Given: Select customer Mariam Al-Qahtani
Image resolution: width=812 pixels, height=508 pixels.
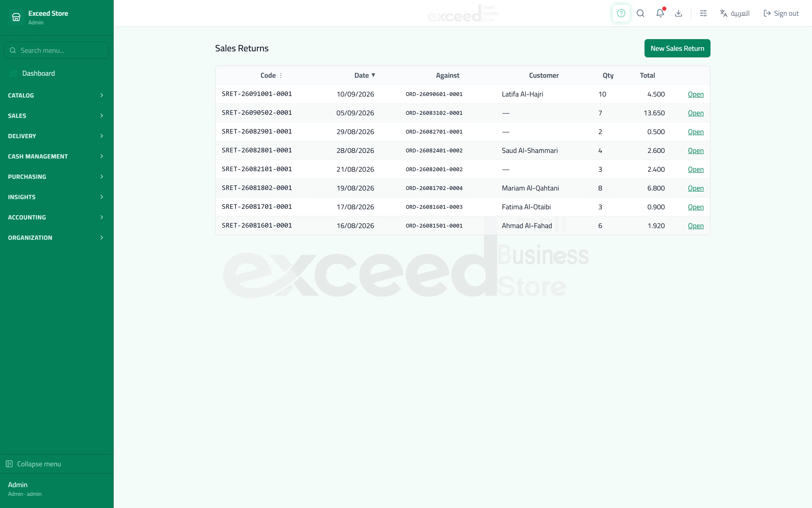Looking at the screenshot, I should click(531, 188).
